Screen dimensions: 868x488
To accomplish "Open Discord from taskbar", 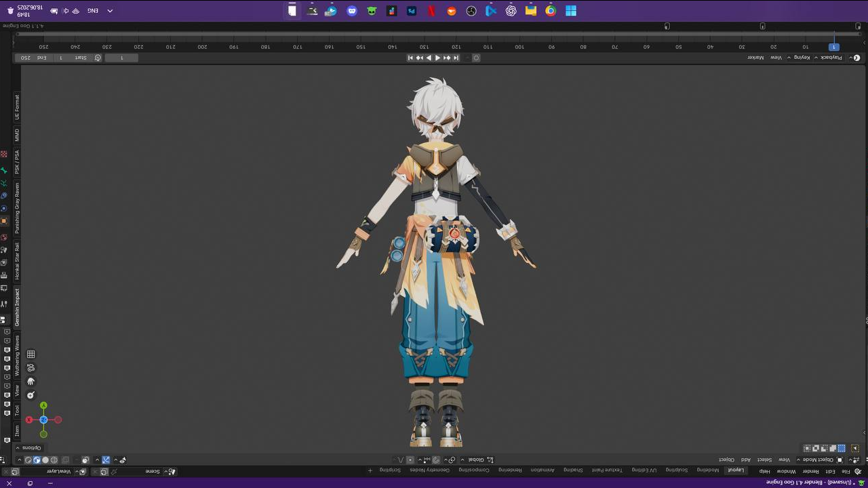I will [x=352, y=10].
